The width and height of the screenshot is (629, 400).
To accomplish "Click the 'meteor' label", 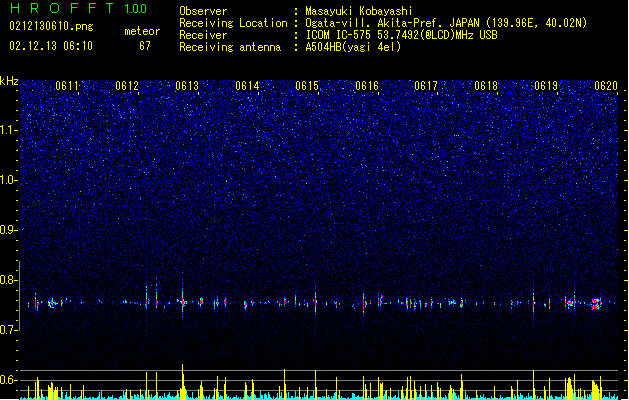I will (142, 31).
